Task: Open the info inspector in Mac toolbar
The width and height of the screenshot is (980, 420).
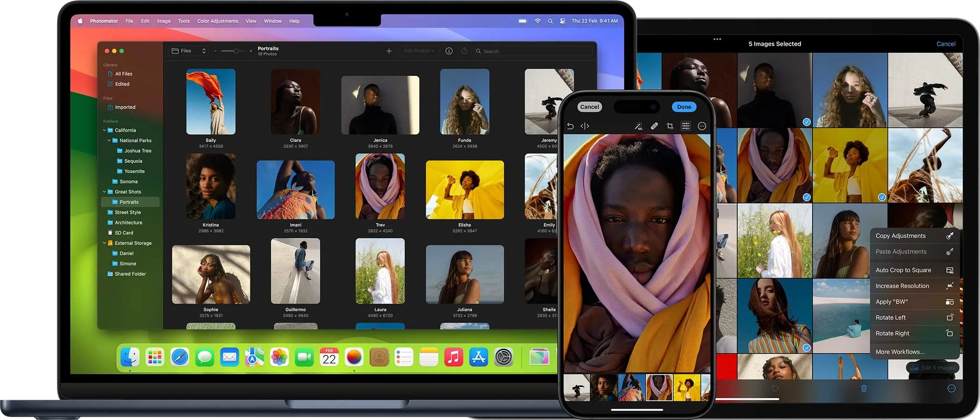Action: tap(449, 51)
